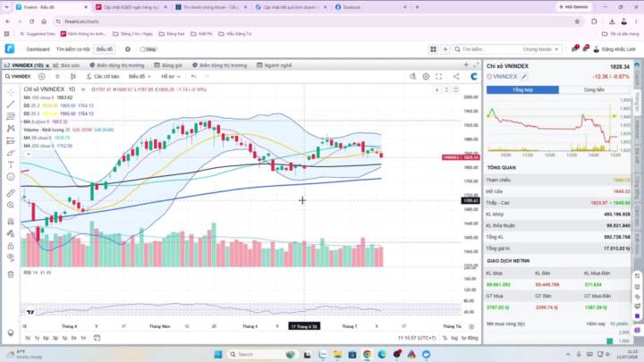Viewport: 644px width, 362px height.
Task: Open the Biểu đồ dropdown in chart toolbar
Action: click(x=140, y=76)
